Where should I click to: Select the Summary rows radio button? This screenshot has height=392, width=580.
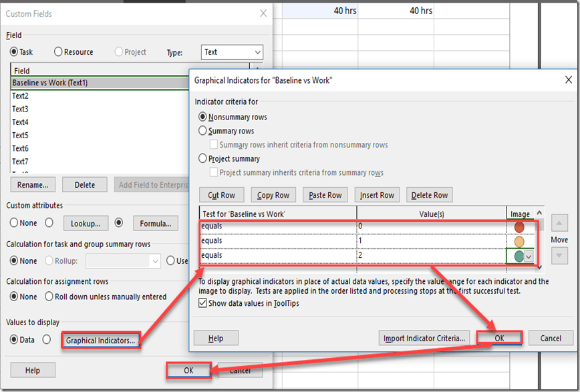[203, 132]
